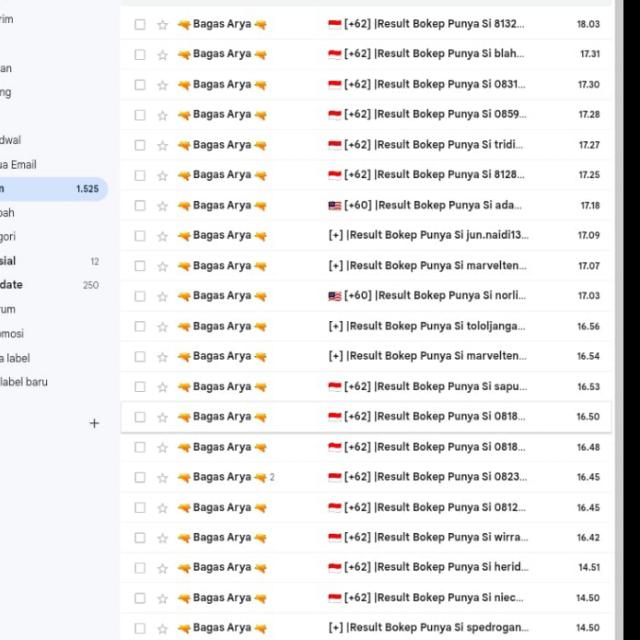Open the Sosial category with 12 unread
This screenshot has height=640, width=640.
pyautogui.click(x=10, y=261)
